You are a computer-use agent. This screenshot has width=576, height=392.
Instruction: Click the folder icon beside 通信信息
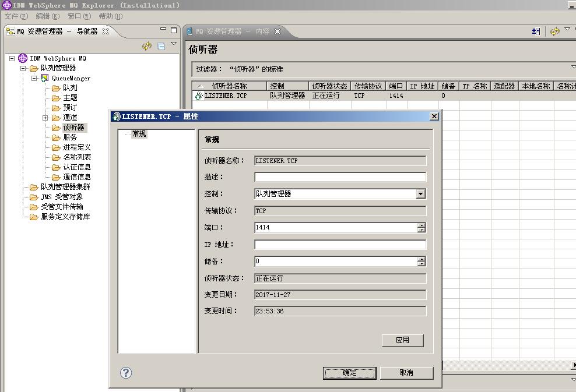56,177
